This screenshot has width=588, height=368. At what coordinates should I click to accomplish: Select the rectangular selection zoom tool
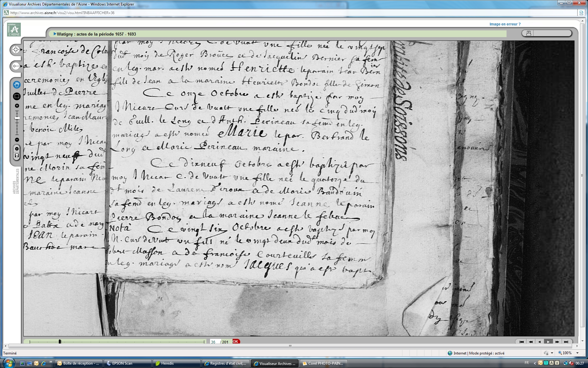(17, 96)
